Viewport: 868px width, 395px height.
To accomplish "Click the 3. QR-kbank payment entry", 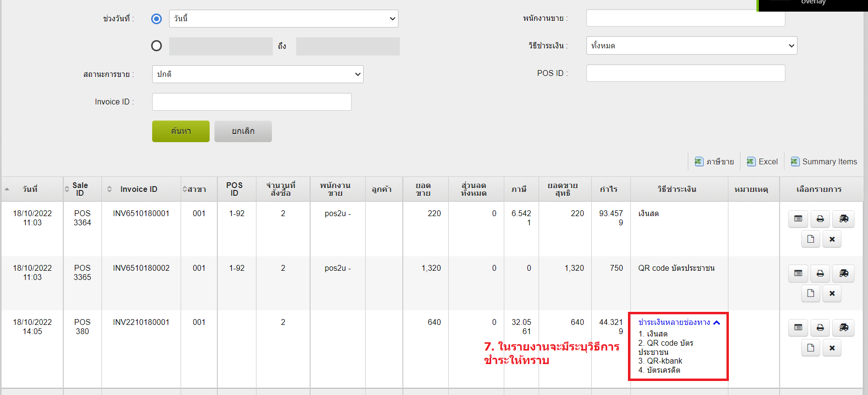I will point(660,361).
